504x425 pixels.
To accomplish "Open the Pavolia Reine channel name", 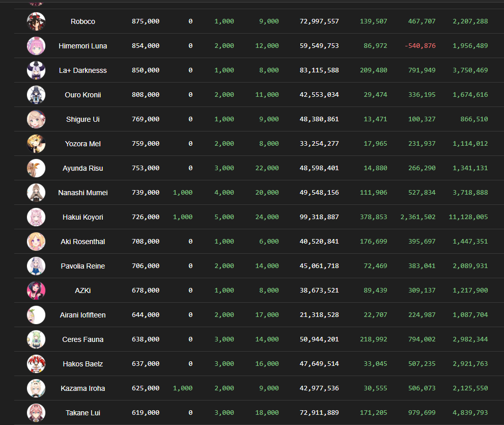I will point(83,266).
